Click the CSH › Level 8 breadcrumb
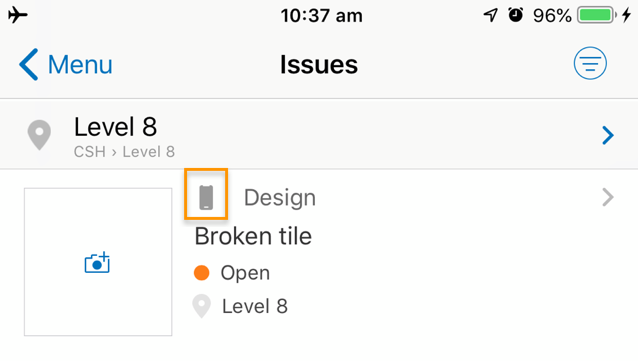The image size is (638, 361). pos(124,152)
